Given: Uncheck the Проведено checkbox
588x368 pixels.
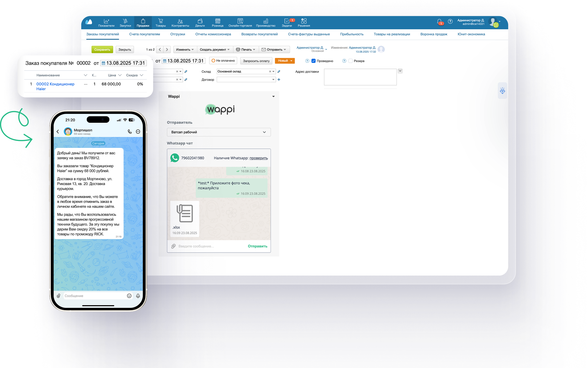Looking at the screenshot, I should 314,61.
